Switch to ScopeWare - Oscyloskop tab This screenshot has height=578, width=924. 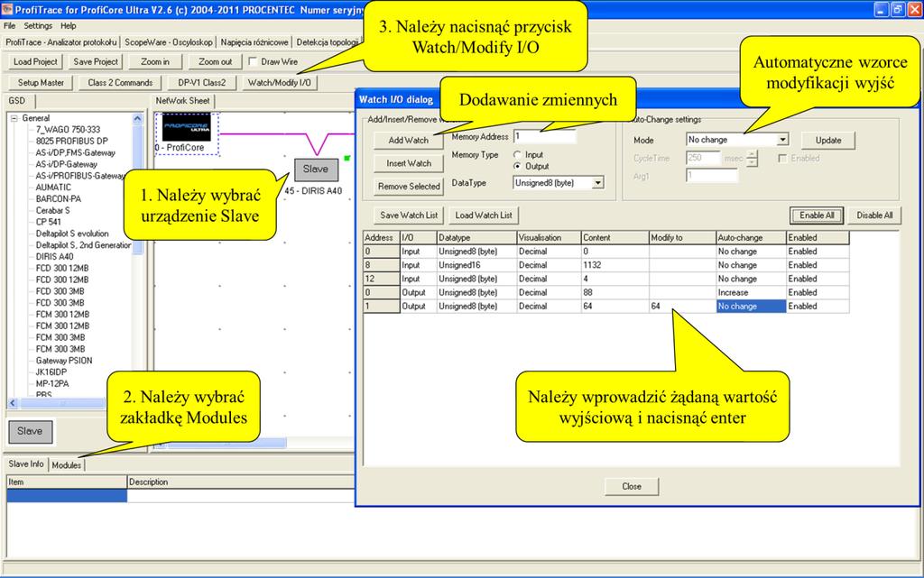tap(169, 42)
